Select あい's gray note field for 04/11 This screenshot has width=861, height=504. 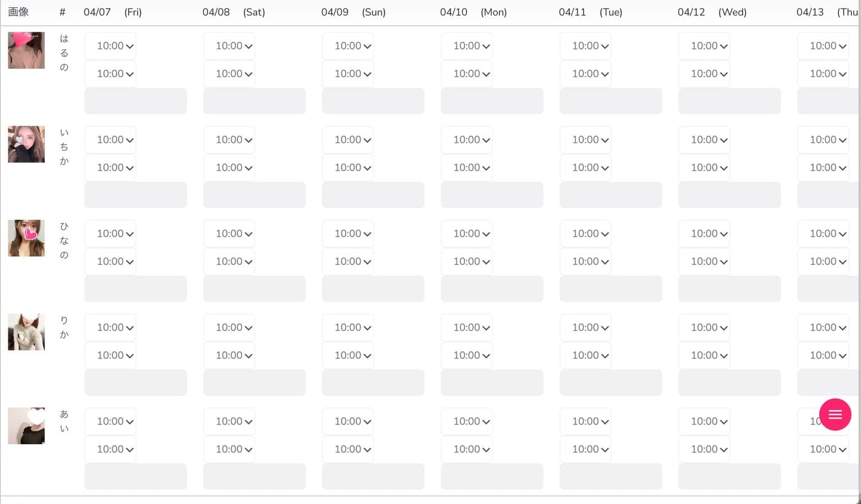[610, 476]
